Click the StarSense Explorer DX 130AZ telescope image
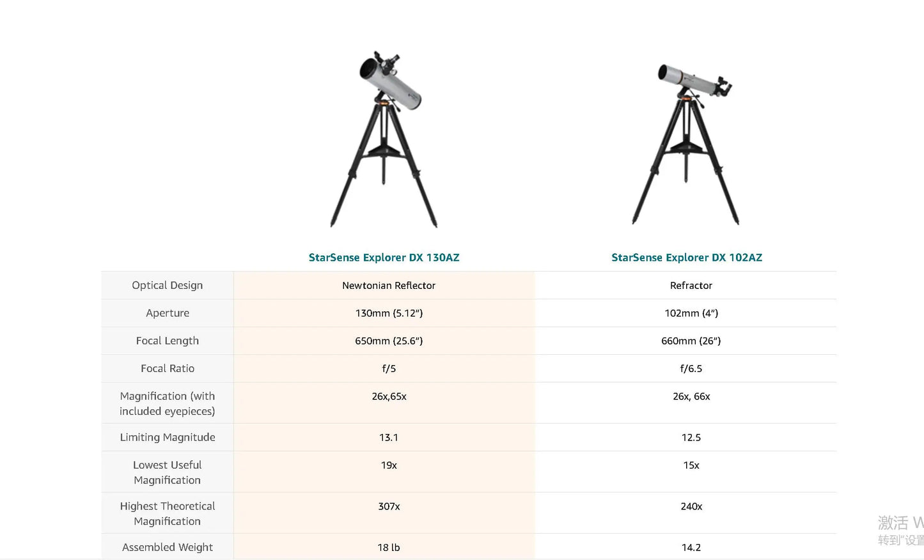Image resolution: width=924 pixels, height=560 pixels. click(384, 139)
